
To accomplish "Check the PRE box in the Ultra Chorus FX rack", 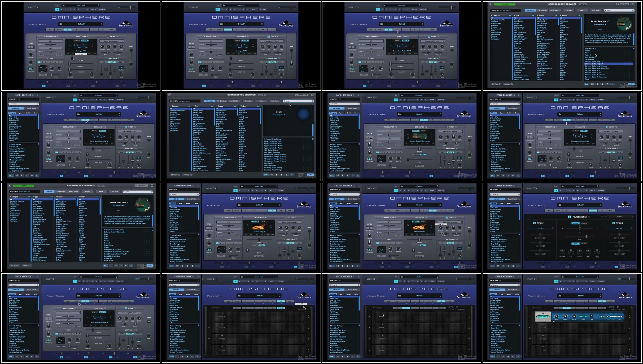I will pyautogui.click(x=610, y=307).
